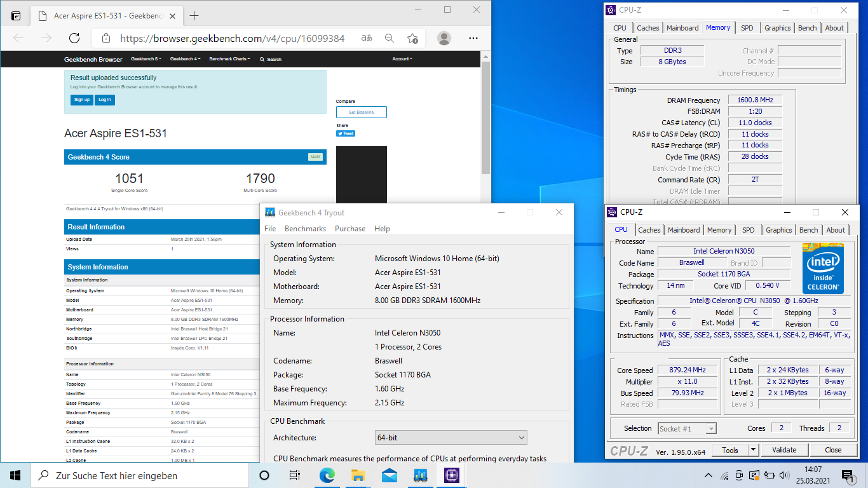Viewport: 868px width, 488px height.
Task: Open Bench tab in lower CPU-Z window
Action: coord(809,230)
